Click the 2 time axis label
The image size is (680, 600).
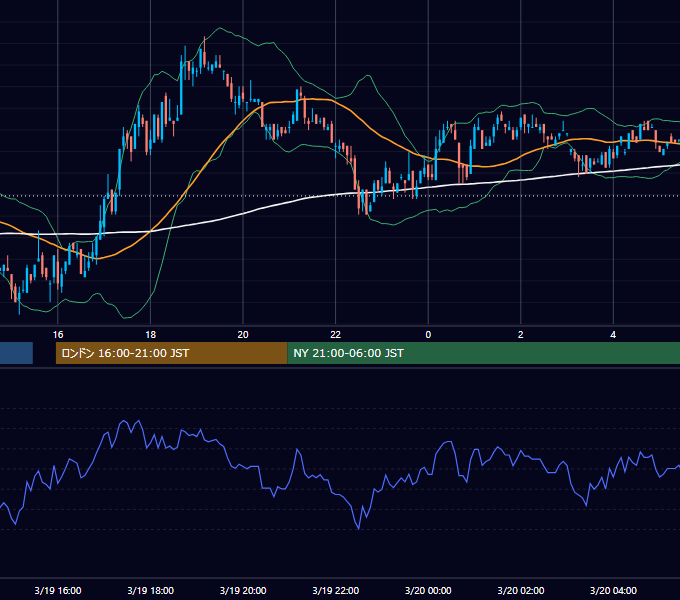[520, 335]
